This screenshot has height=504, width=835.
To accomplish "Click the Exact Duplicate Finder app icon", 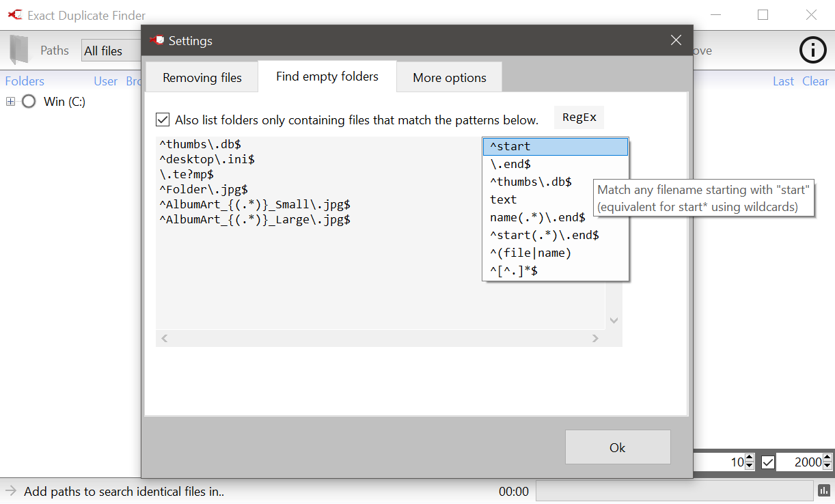I will 14,15.
